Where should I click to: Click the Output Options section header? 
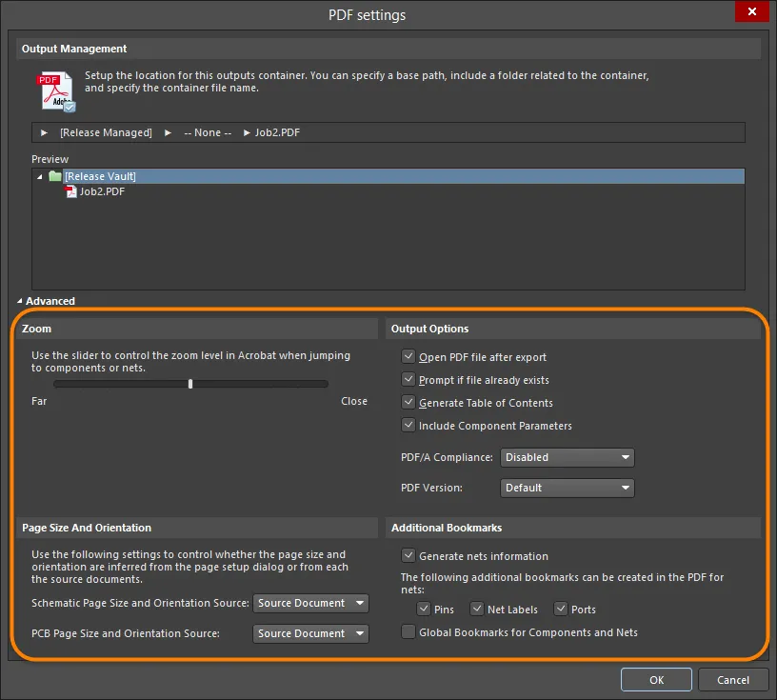point(573,329)
